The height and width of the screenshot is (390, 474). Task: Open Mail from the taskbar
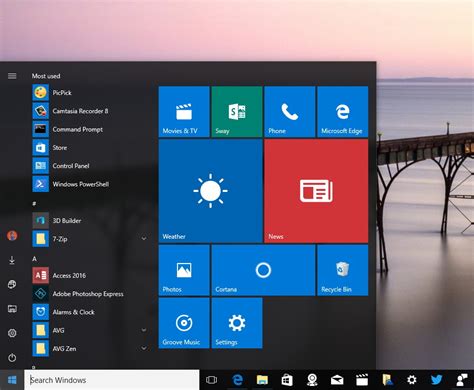click(337, 380)
